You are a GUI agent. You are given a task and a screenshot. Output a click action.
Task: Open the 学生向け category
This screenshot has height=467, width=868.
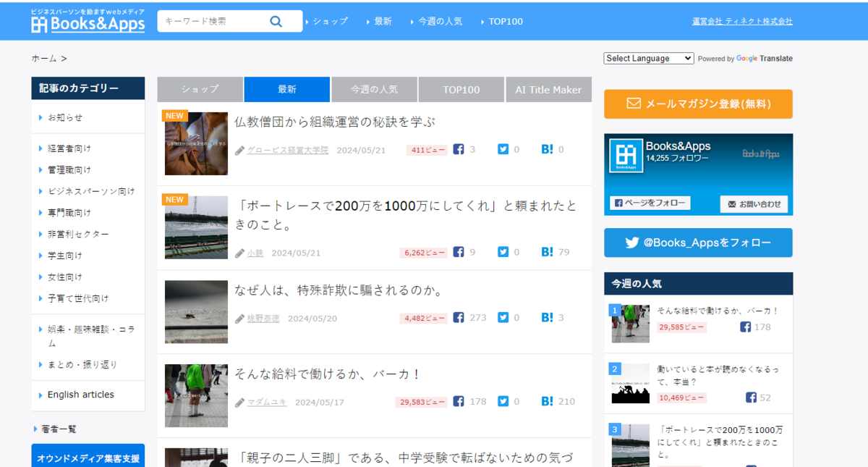65,256
